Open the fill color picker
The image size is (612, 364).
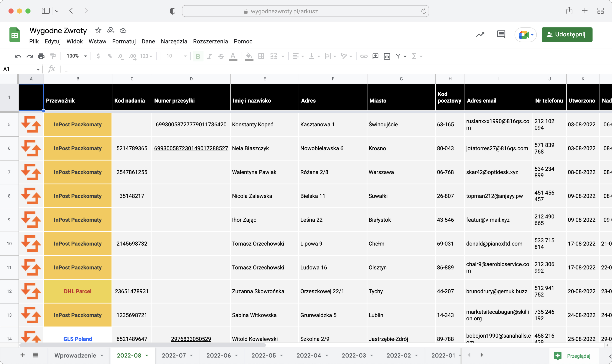249,56
